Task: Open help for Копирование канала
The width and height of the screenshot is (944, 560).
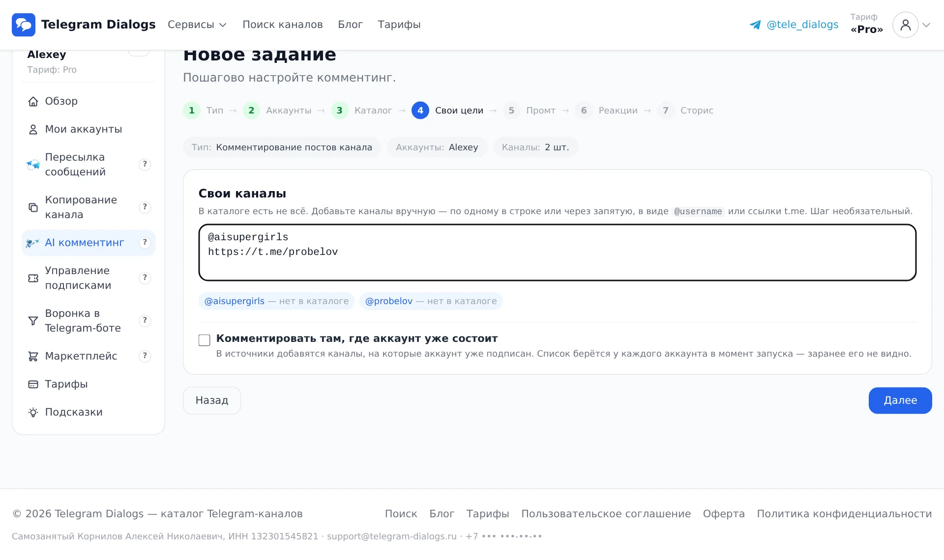Action: pos(145,207)
